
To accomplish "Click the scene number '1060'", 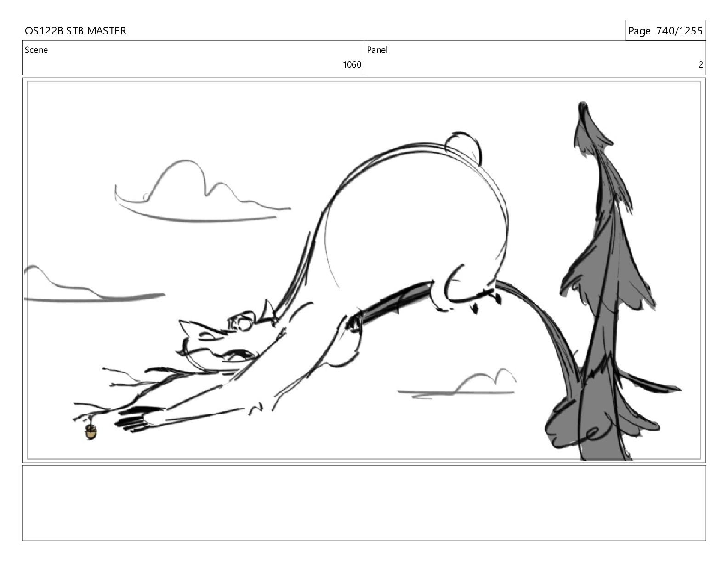I will pyautogui.click(x=352, y=65).
